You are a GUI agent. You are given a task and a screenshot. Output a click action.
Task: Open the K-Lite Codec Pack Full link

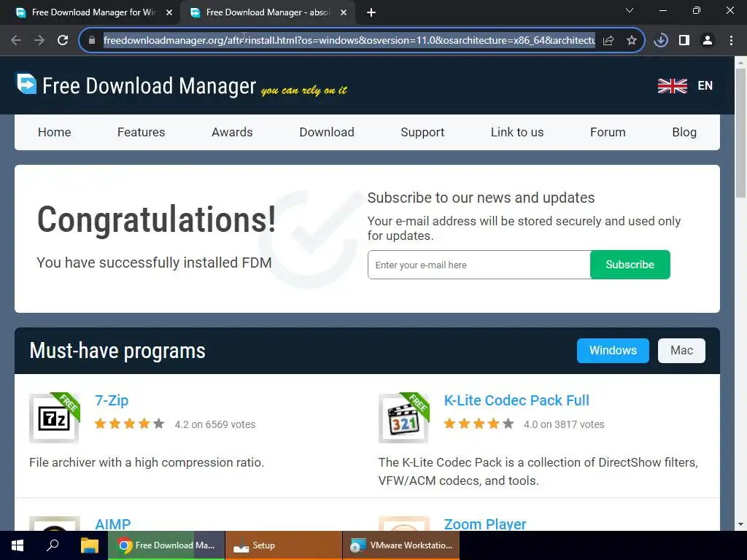(516, 400)
